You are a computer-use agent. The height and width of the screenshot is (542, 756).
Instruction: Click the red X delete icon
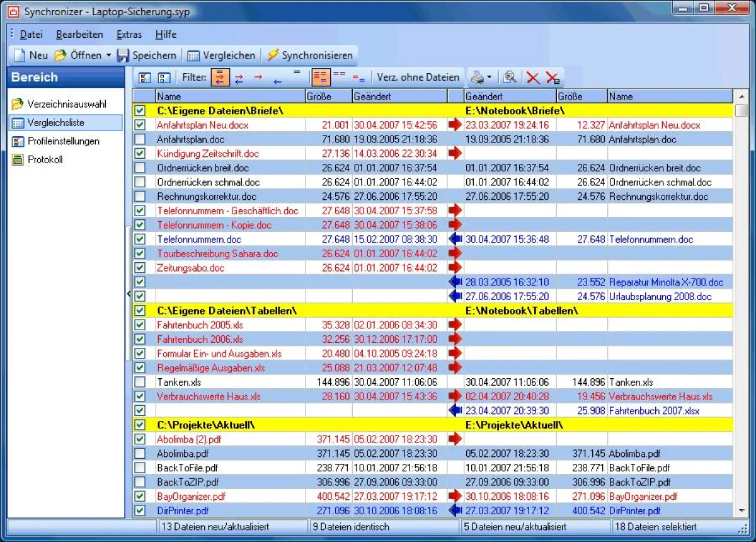[532, 77]
